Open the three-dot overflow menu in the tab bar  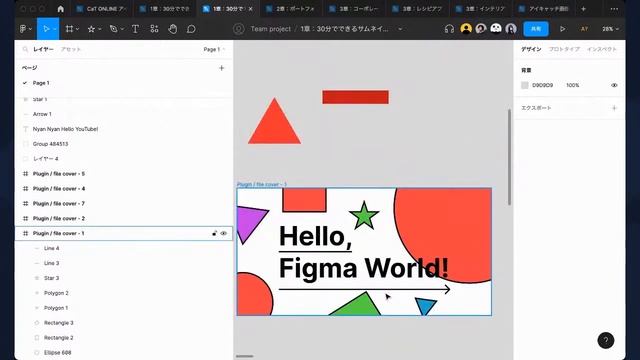tap(614, 9)
